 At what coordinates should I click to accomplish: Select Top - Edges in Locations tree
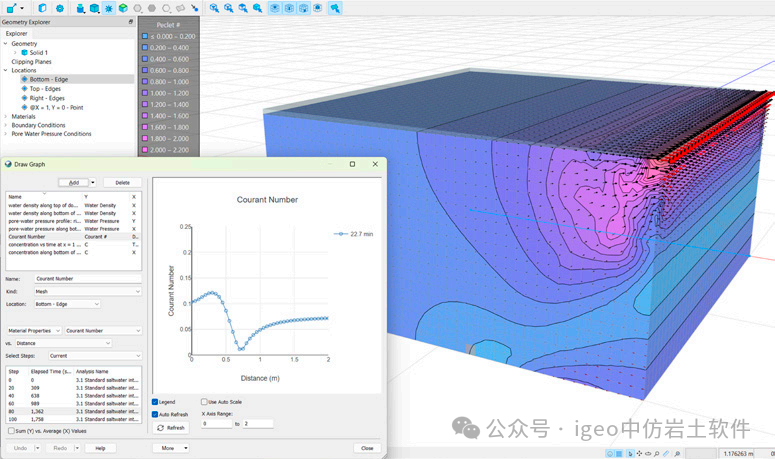click(x=45, y=89)
